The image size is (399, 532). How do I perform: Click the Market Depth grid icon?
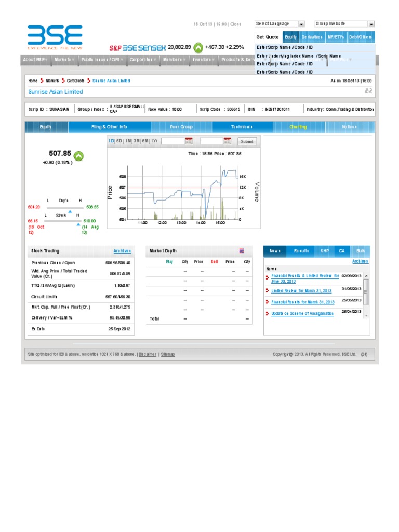pyautogui.click(x=242, y=251)
